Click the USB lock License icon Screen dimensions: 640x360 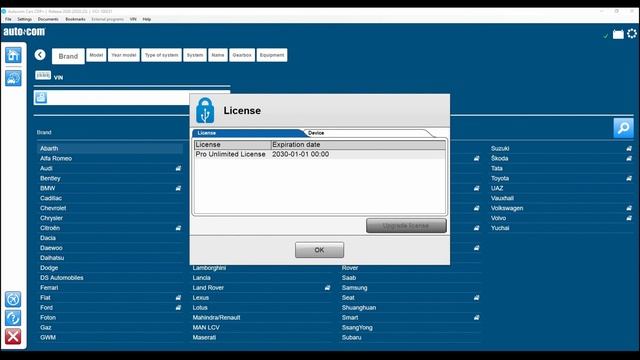click(205, 110)
